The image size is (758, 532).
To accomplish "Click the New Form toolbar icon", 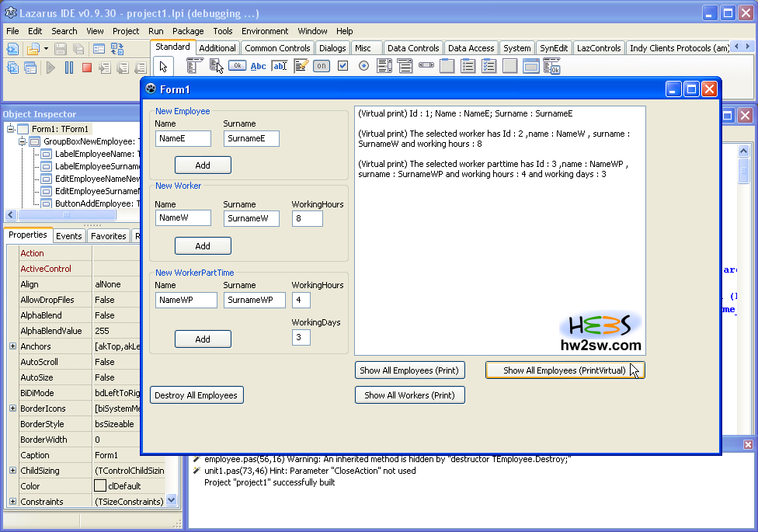I will (x=99, y=49).
